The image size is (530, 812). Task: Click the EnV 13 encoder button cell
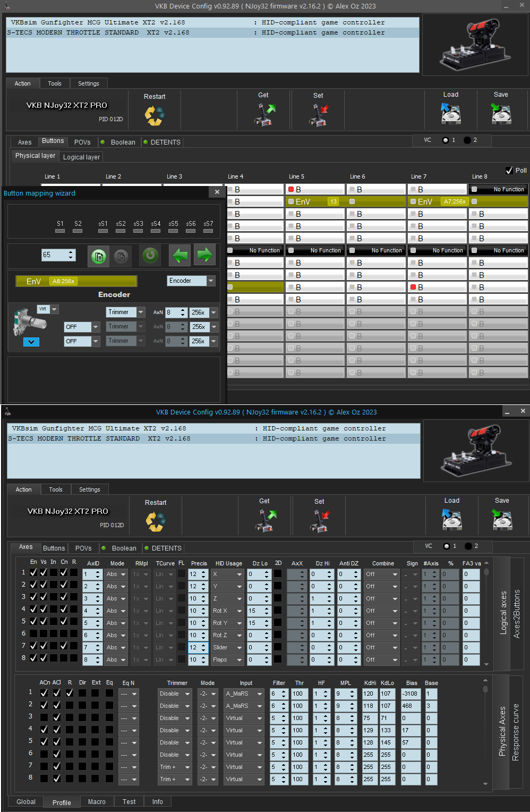pyautogui.click(x=315, y=202)
